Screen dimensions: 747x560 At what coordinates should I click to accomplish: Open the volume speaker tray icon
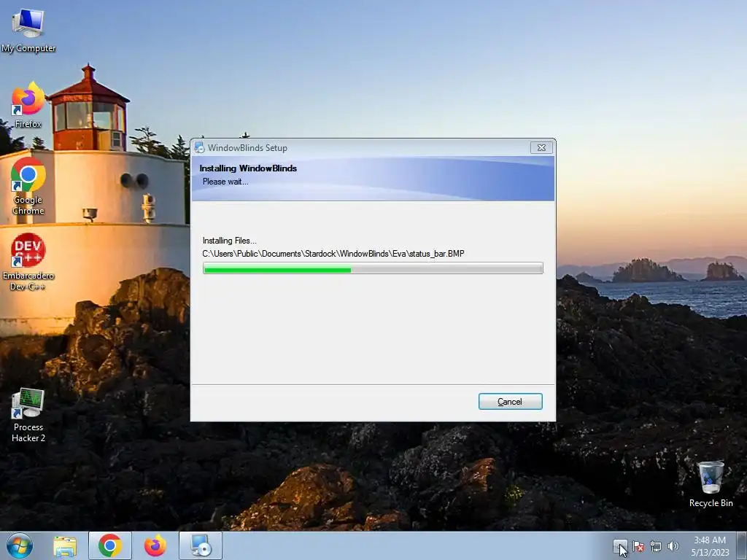673,547
